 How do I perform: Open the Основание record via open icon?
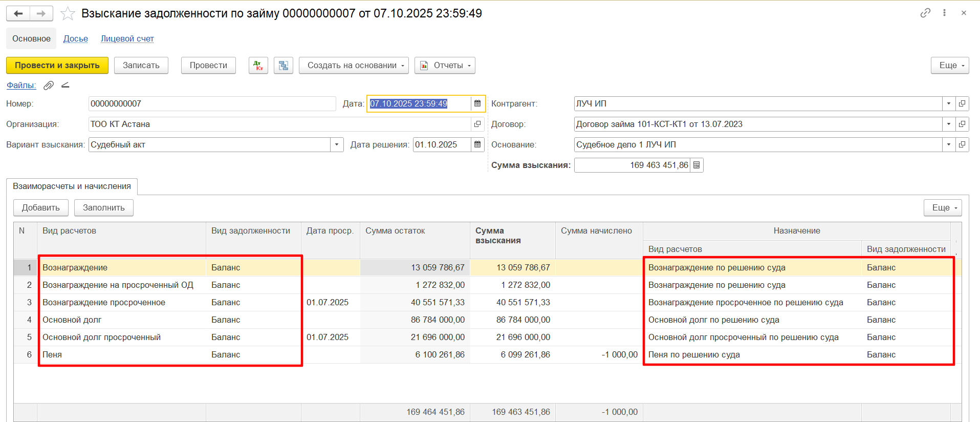(962, 144)
